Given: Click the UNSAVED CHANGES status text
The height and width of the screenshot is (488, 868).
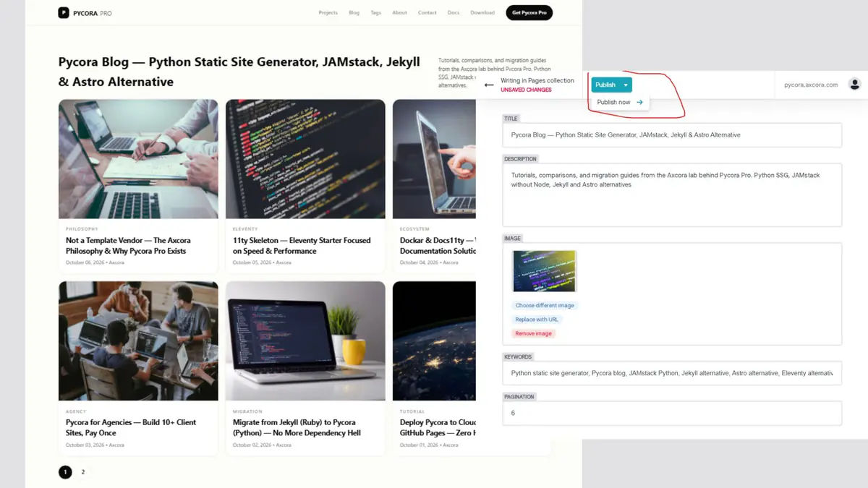Looking at the screenshot, I should pos(526,90).
